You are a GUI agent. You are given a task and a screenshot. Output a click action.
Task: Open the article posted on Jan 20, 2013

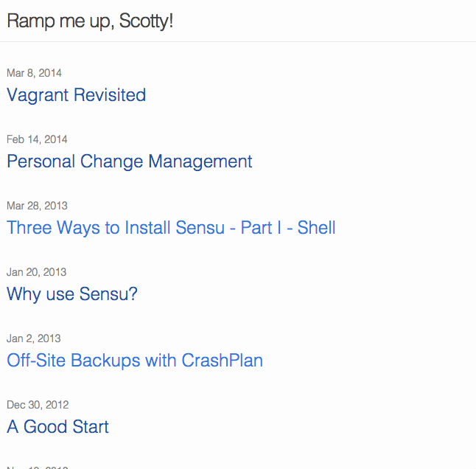pos(72,294)
